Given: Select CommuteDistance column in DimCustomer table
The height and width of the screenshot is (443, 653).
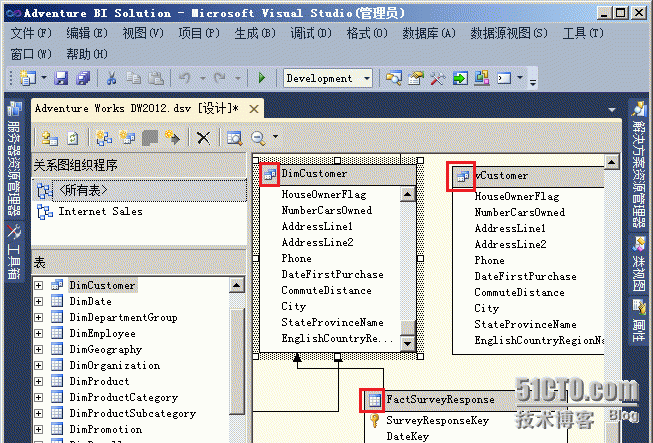Looking at the screenshot, I should point(326,290).
